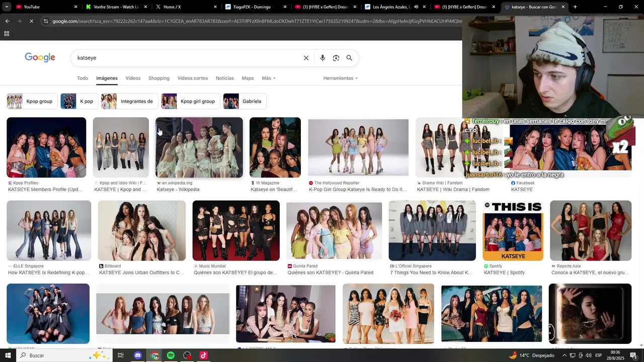This screenshot has width=644, height=362.
Task: Open the L'Officiel Singapore image result
Action: pos(432,231)
